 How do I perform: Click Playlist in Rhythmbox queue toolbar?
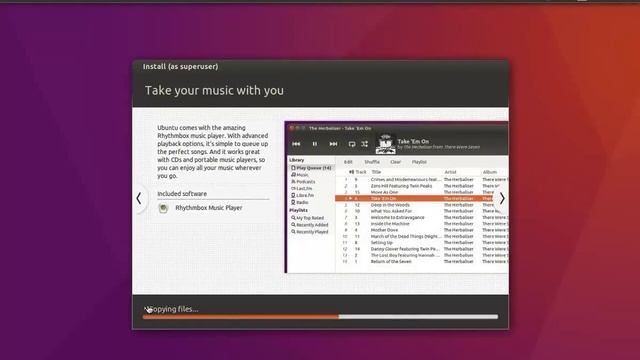(x=419, y=162)
